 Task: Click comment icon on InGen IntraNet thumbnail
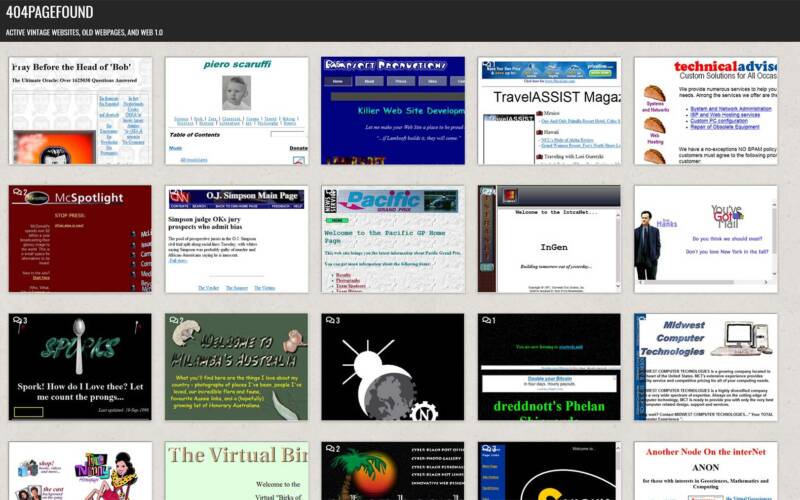click(487, 193)
